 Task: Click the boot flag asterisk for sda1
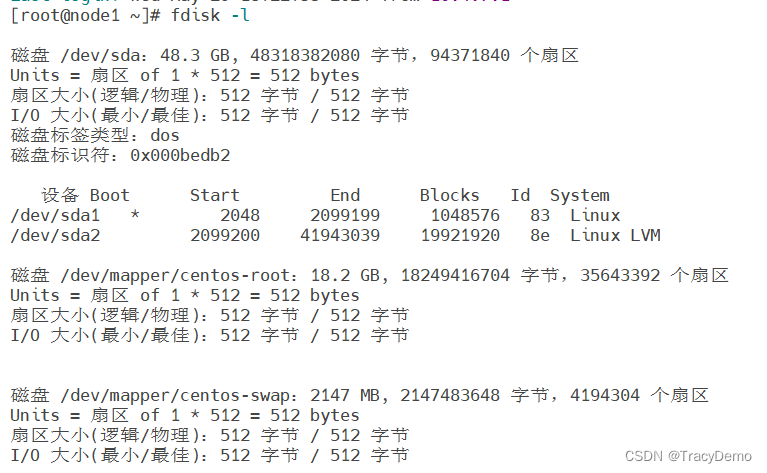coord(135,215)
